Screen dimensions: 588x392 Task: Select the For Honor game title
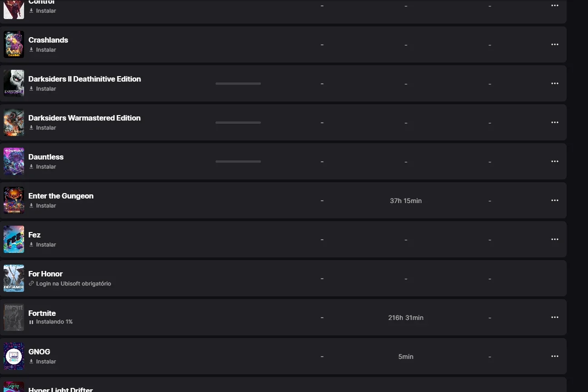click(45, 274)
